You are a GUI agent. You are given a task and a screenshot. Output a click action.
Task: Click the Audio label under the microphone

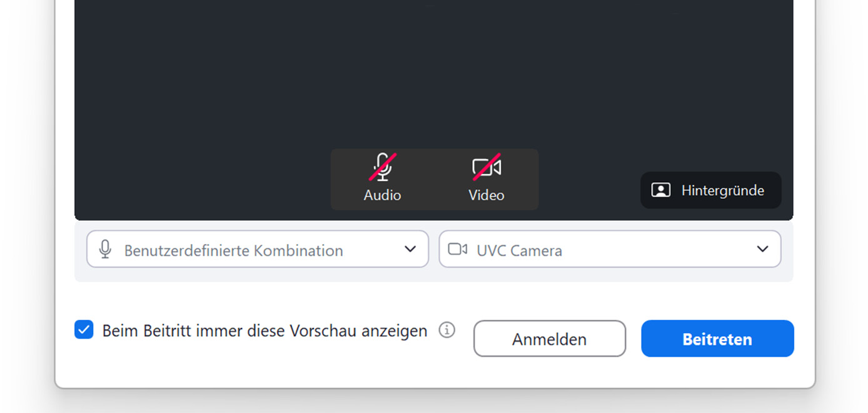pyautogui.click(x=382, y=195)
